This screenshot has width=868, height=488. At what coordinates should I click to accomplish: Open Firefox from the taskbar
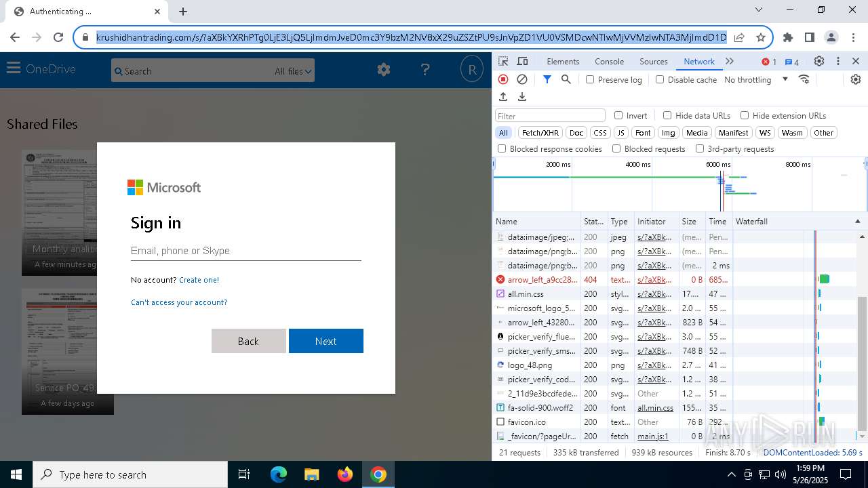[345, 474]
